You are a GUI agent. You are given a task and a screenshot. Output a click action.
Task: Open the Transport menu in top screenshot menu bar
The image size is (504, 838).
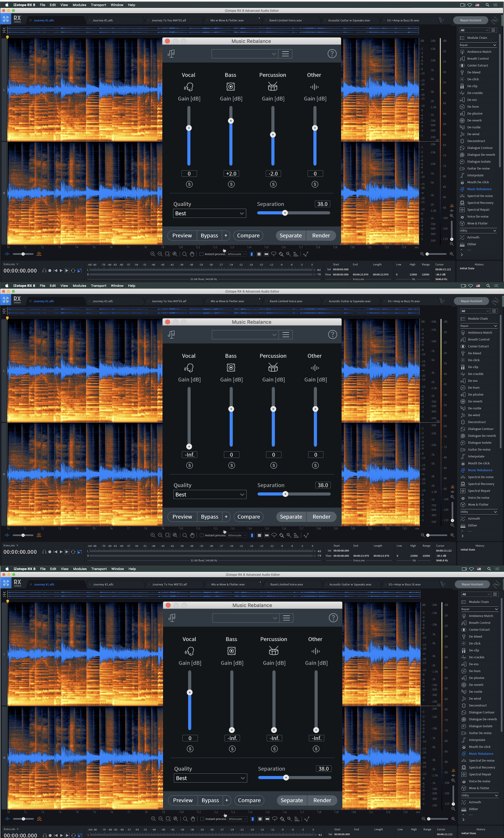98,5
